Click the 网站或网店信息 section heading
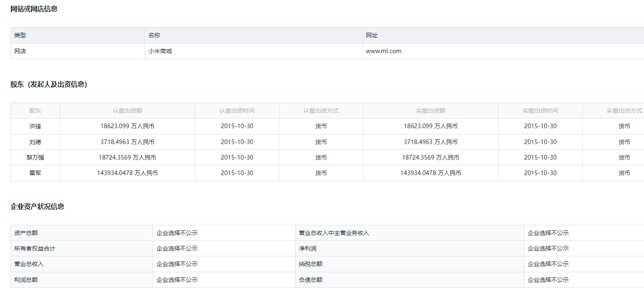This screenshot has height=307, width=644. pyautogui.click(x=34, y=9)
